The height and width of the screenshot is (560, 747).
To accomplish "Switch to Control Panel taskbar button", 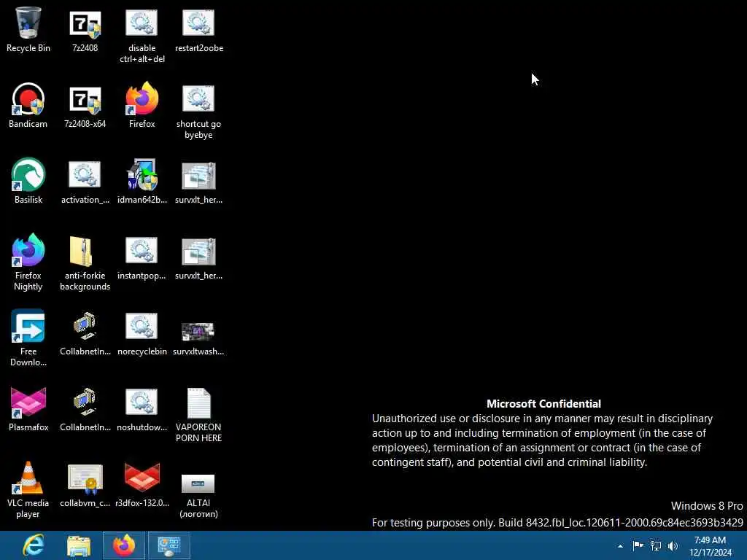I will [169, 545].
